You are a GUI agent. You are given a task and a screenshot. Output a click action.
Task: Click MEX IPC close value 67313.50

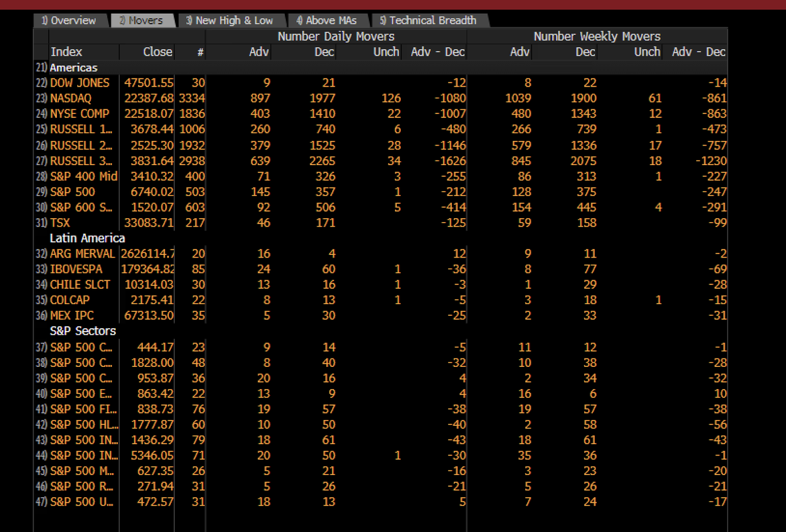click(149, 316)
